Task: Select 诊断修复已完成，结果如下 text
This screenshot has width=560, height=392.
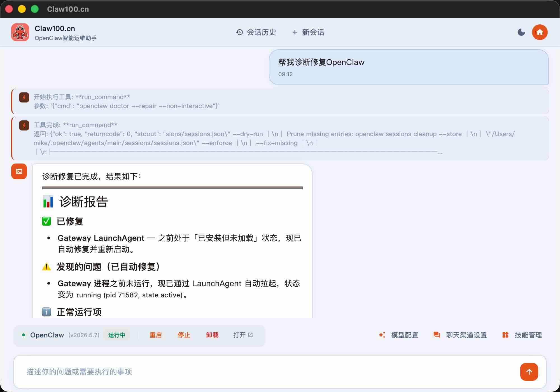Action: (x=91, y=176)
